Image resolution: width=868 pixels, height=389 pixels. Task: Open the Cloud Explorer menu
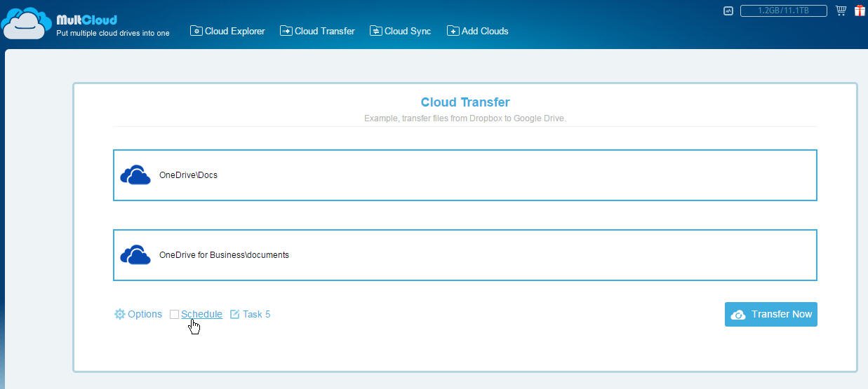coord(227,31)
